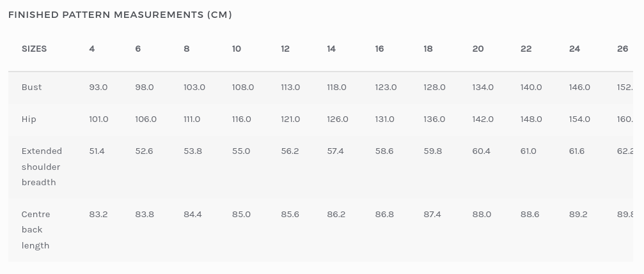Select the hip measurement 154.0

(579, 119)
